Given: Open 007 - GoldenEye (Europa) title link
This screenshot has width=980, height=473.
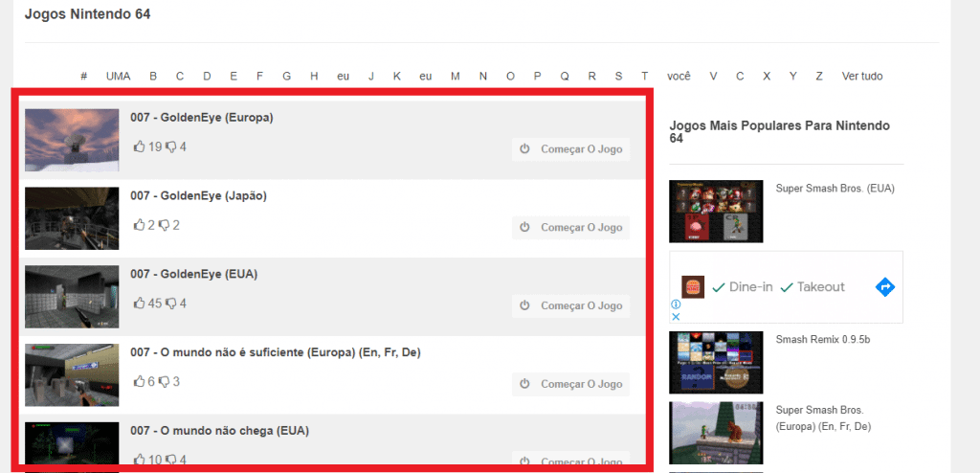Looking at the screenshot, I should pyautogui.click(x=202, y=118).
